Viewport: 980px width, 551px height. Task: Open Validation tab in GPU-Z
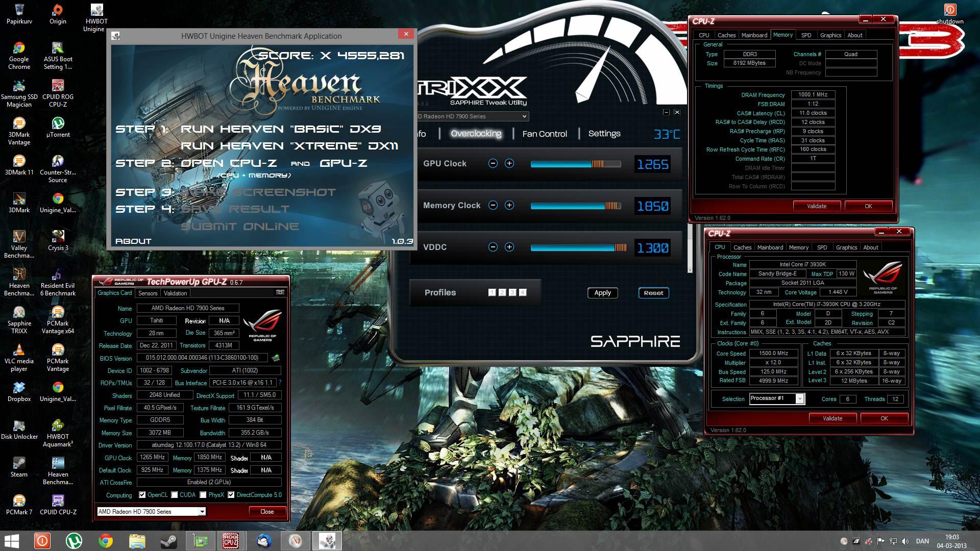pos(175,293)
